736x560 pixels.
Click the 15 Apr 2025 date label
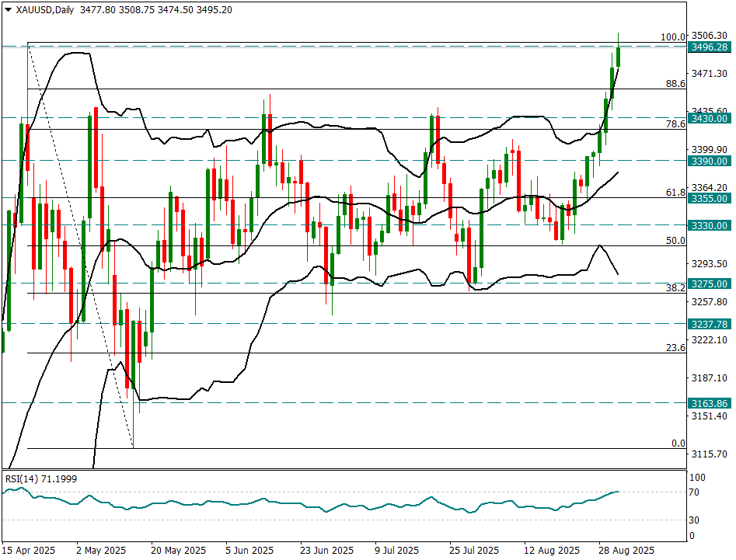point(29,550)
